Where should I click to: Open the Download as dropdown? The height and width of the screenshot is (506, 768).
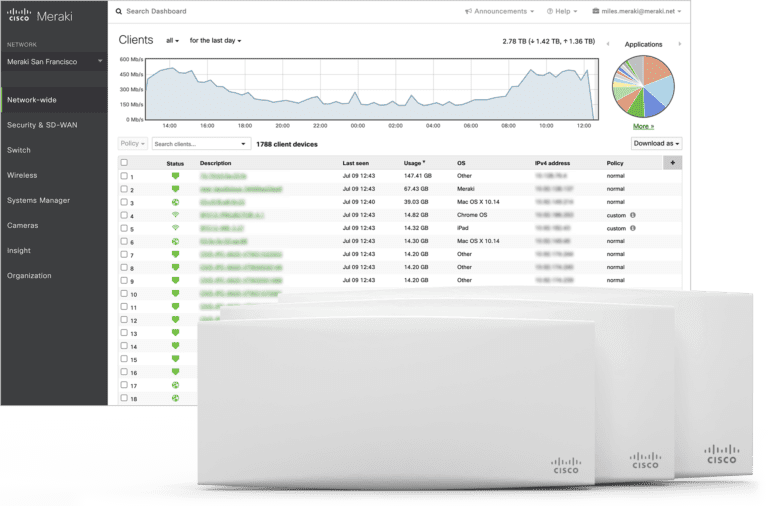[656, 144]
